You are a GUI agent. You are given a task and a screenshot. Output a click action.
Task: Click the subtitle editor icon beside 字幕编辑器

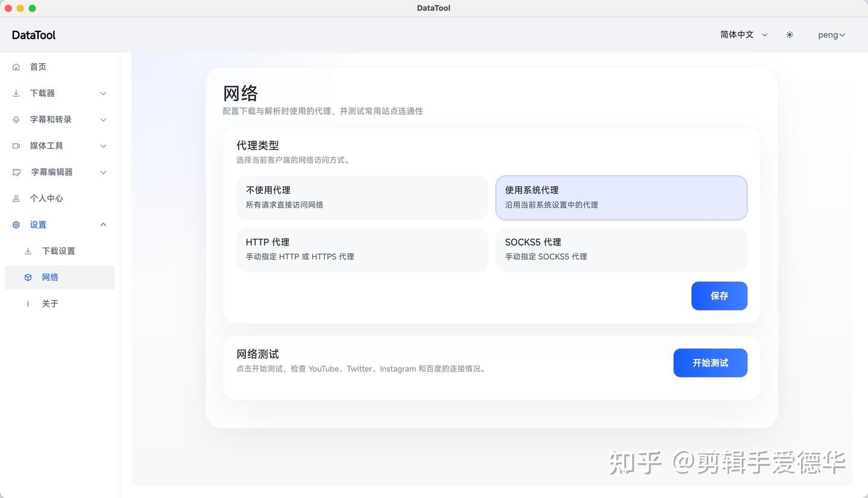coord(17,172)
